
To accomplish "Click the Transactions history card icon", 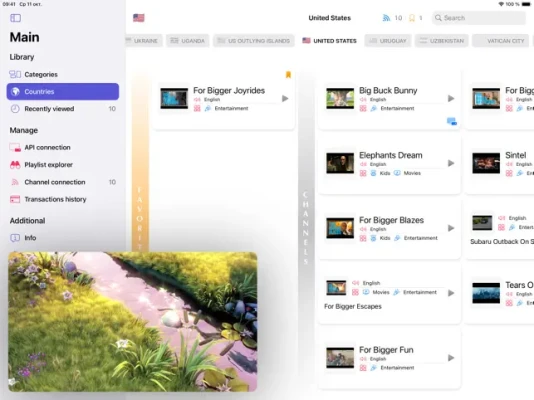I will click(15, 199).
